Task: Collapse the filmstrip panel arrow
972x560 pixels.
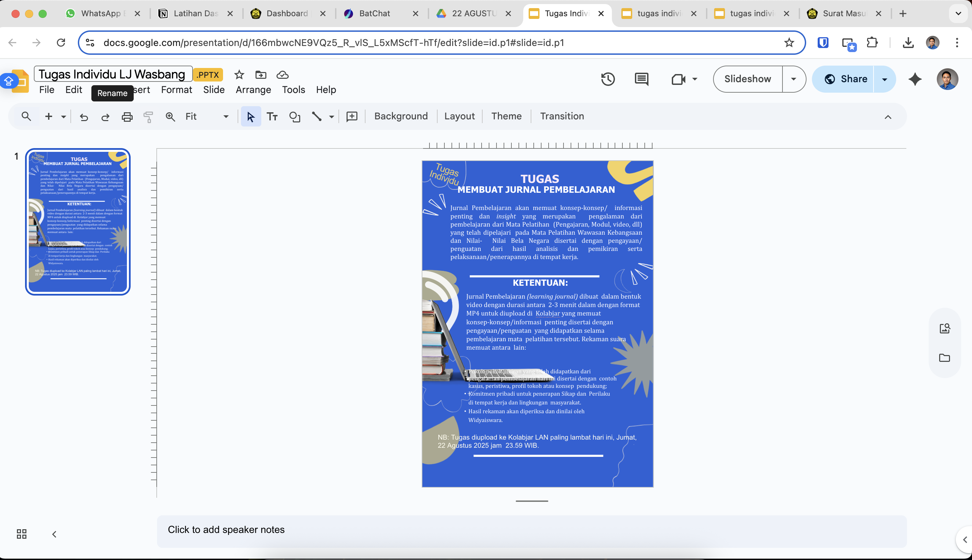Action: pyautogui.click(x=54, y=534)
